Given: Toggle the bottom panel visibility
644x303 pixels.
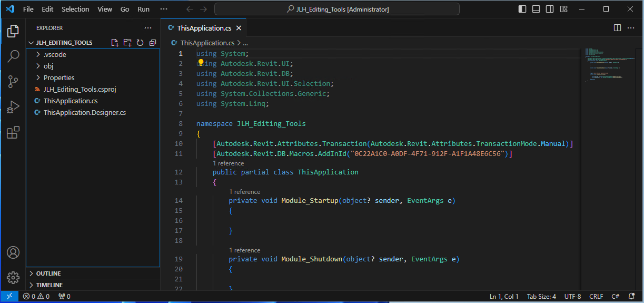Looking at the screenshot, I should click(536, 9).
